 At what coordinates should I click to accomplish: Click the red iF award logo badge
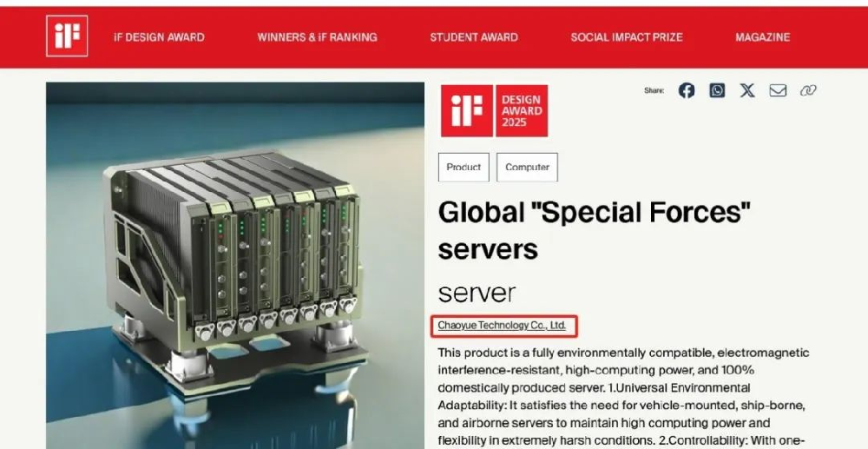467,110
